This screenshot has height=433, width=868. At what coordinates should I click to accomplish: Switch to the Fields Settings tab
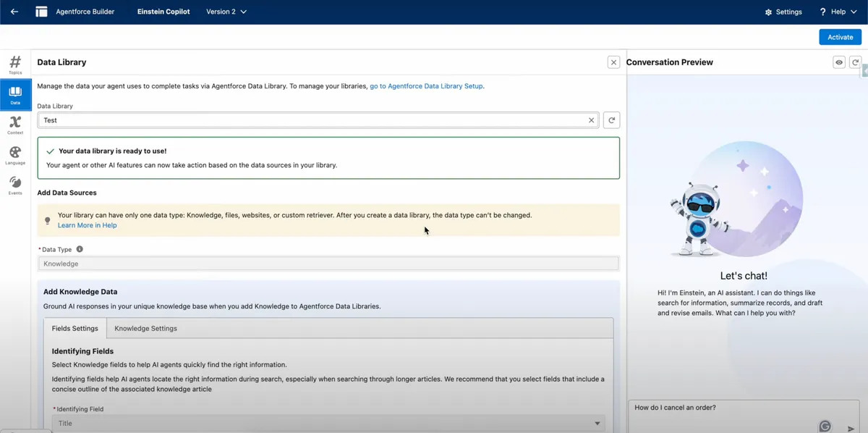pos(75,328)
